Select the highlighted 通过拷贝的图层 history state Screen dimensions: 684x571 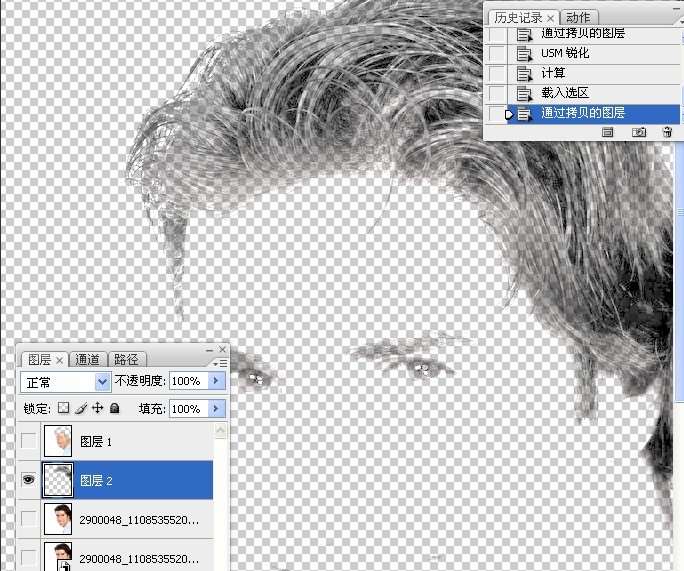click(583, 113)
